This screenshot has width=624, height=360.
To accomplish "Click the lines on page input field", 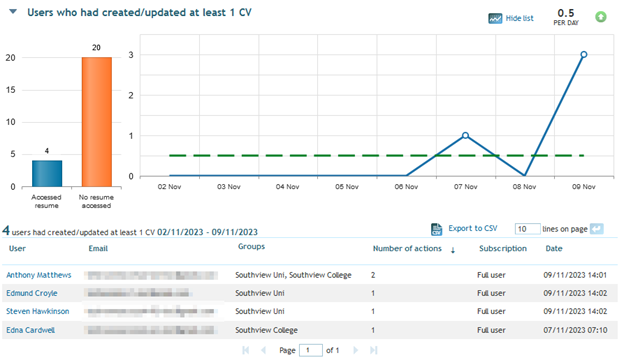I will (527, 229).
